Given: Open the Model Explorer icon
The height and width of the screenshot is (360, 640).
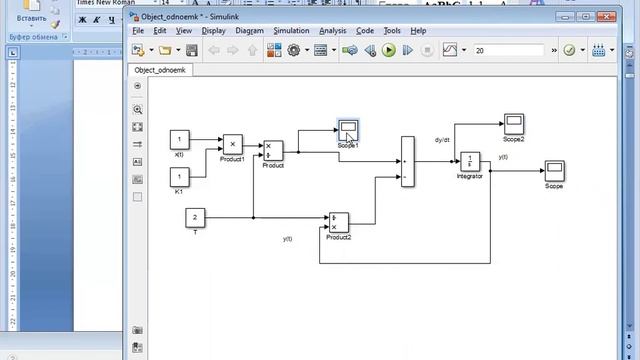Looking at the screenshot, I should click(x=320, y=50).
